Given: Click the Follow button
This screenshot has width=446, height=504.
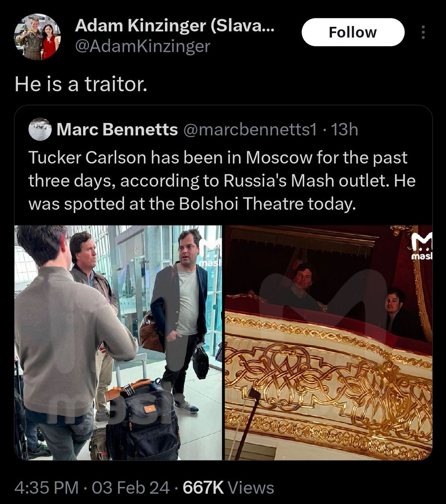Looking at the screenshot, I should (x=353, y=32).
